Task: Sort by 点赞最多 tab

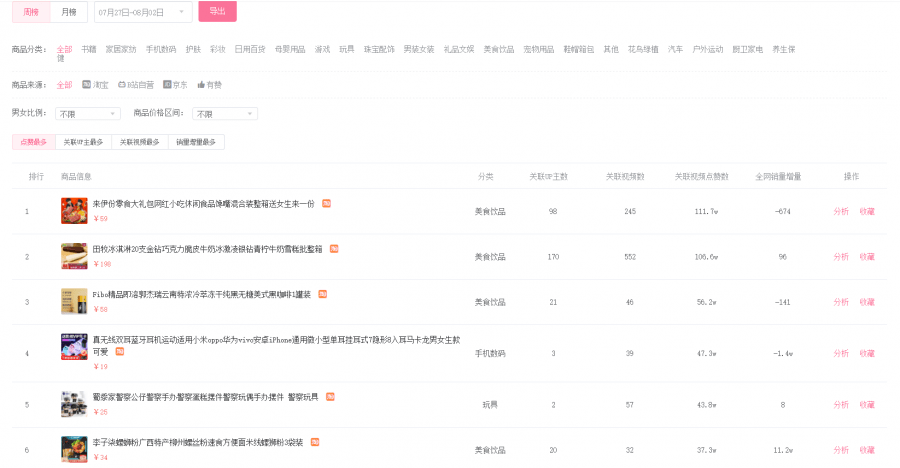Action: click(34, 142)
